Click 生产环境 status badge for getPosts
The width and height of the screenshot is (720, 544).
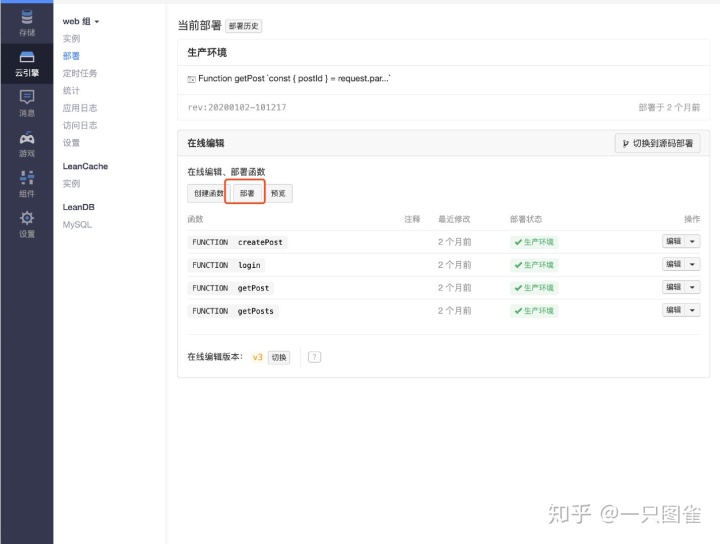pyautogui.click(x=534, y=311)
